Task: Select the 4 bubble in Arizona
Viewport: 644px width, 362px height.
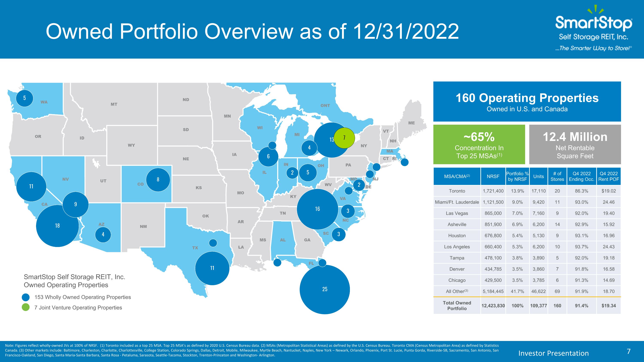Action: point(103,235)
